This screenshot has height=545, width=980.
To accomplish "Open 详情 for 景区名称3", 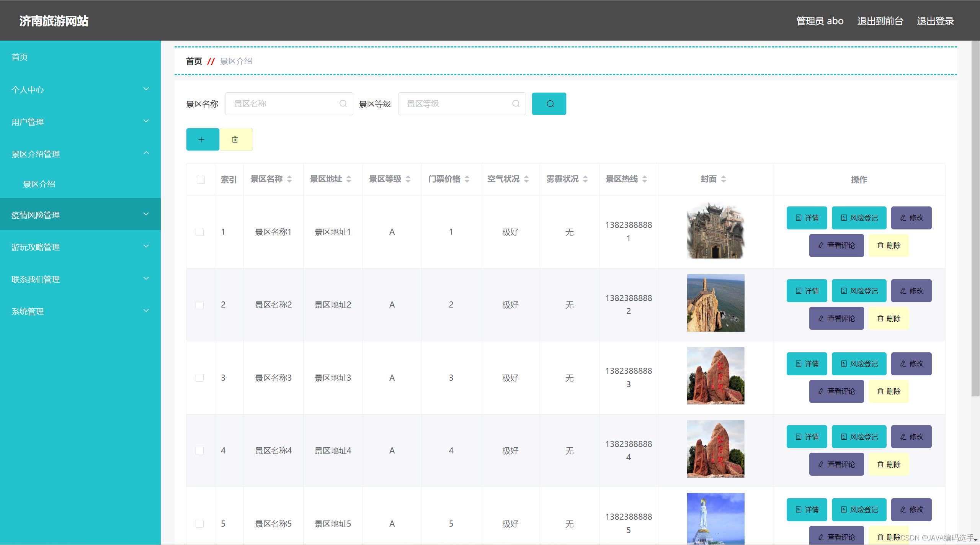I will pyautogui.click(x=807, y=364).
